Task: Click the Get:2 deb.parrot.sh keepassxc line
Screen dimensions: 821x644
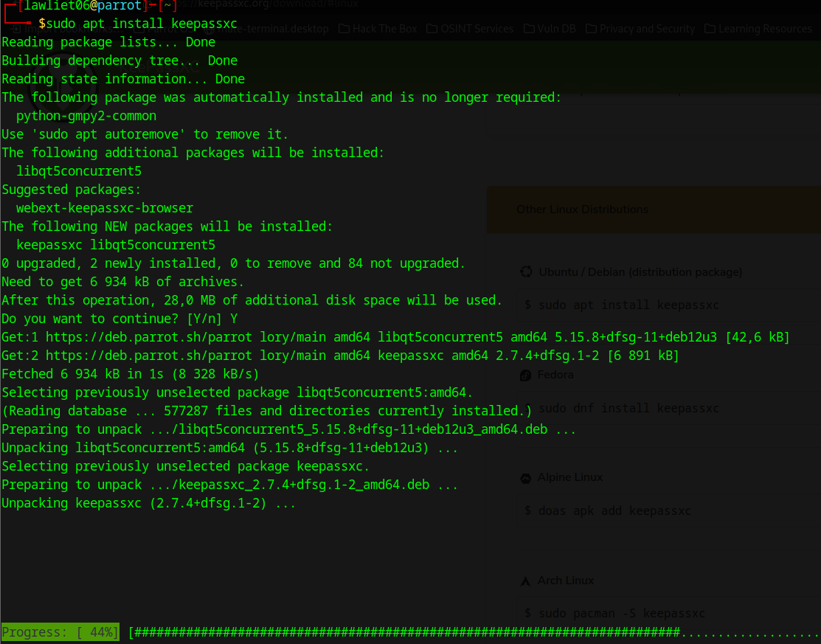Action: (340, 356)
